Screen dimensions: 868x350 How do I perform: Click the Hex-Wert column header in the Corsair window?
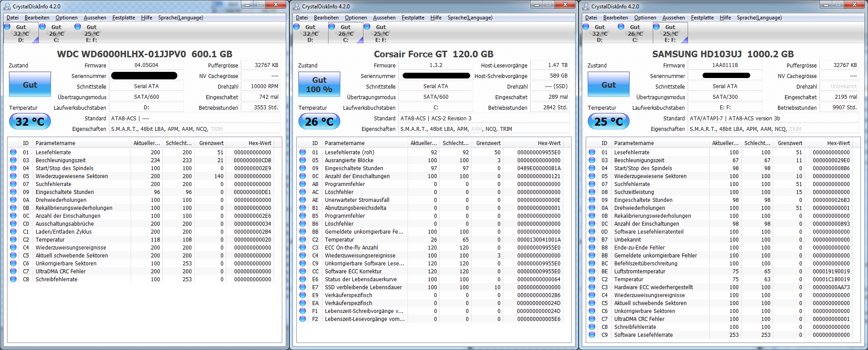534,143
